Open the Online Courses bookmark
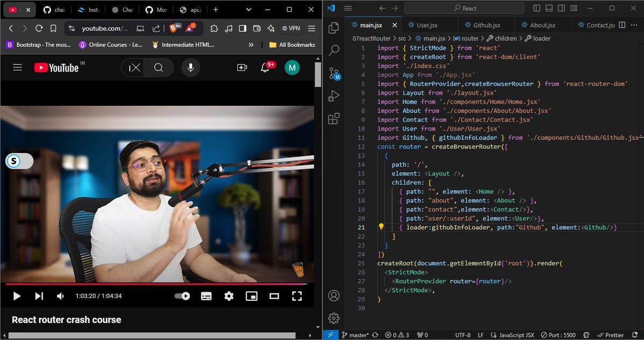This screenshot has width=644, height=340. click(111, 45)
